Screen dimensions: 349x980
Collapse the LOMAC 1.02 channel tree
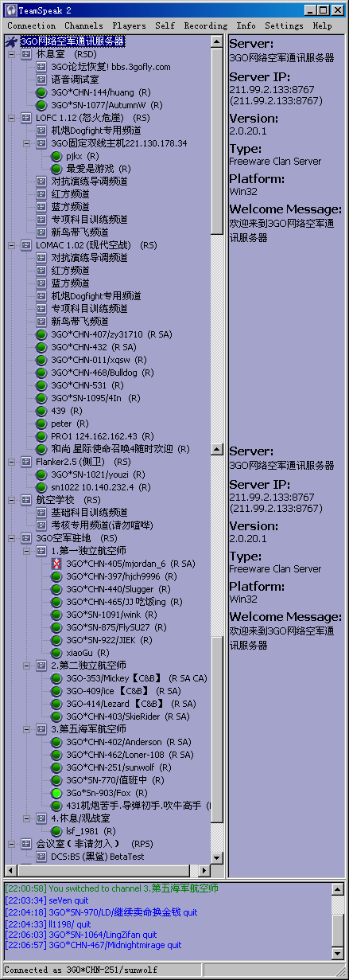click(x=11, y=245)
